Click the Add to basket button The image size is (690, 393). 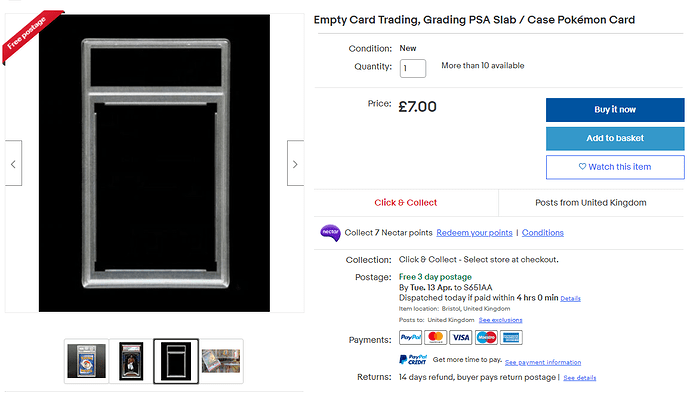pyautogui.click(x=615, y=138)
